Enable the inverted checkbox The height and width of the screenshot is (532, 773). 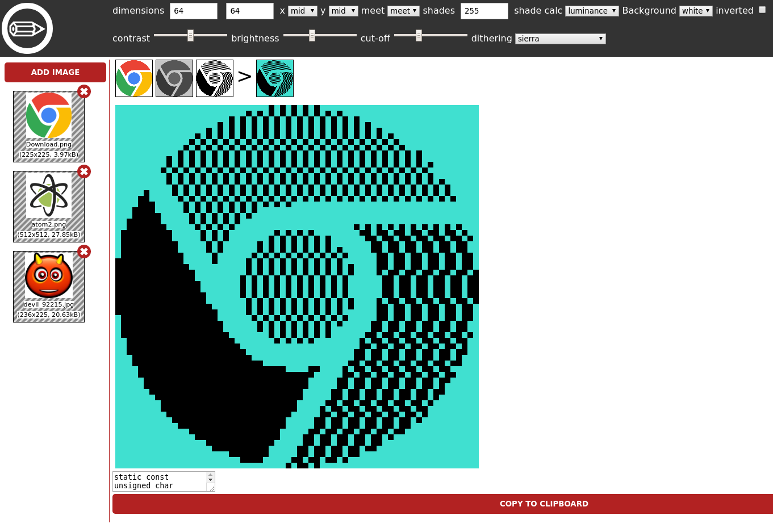pos(762,10)
